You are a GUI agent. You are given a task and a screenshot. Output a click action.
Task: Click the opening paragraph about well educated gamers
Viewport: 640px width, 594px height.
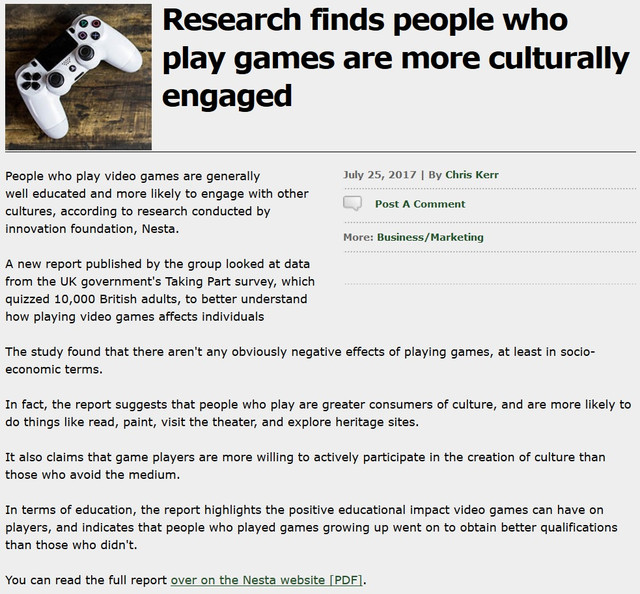157,202
